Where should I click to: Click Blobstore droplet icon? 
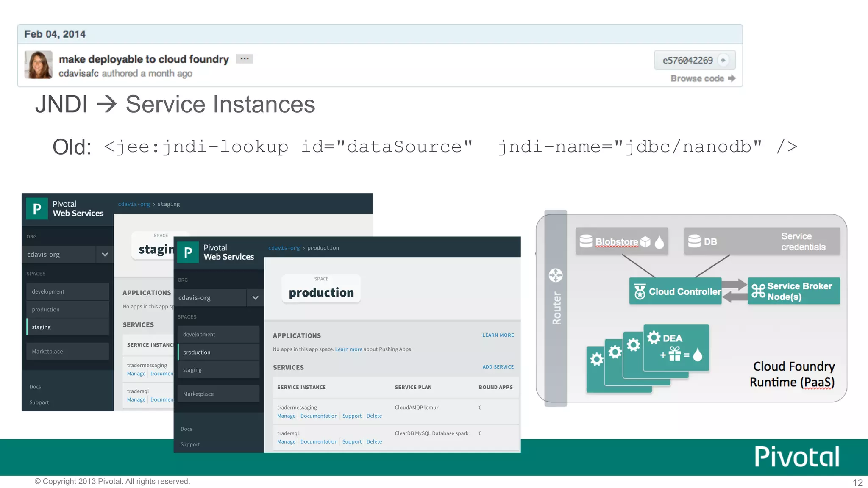click(659, 242)
